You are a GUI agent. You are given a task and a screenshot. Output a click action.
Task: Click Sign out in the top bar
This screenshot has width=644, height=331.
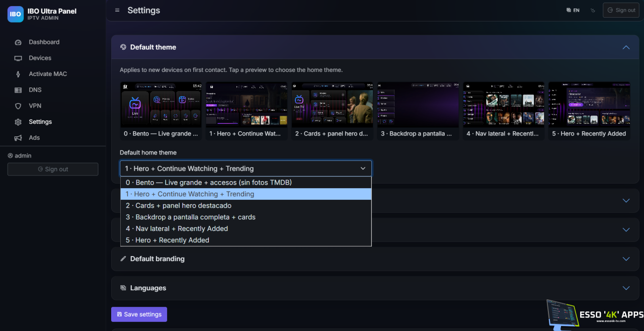621,10
